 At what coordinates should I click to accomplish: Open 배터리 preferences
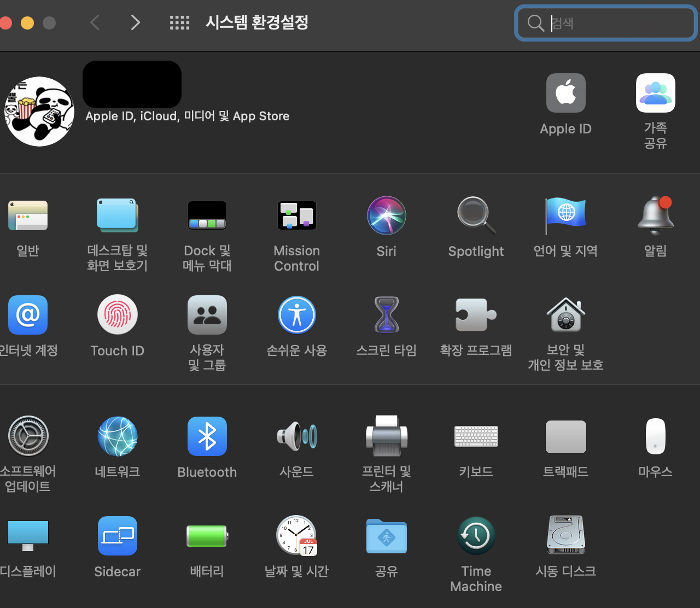[207, 536]
